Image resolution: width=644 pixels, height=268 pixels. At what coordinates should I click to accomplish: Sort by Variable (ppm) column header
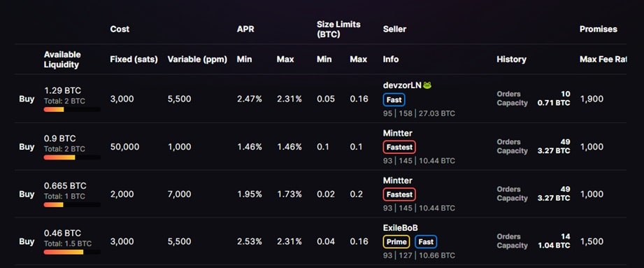coord(197,59)
